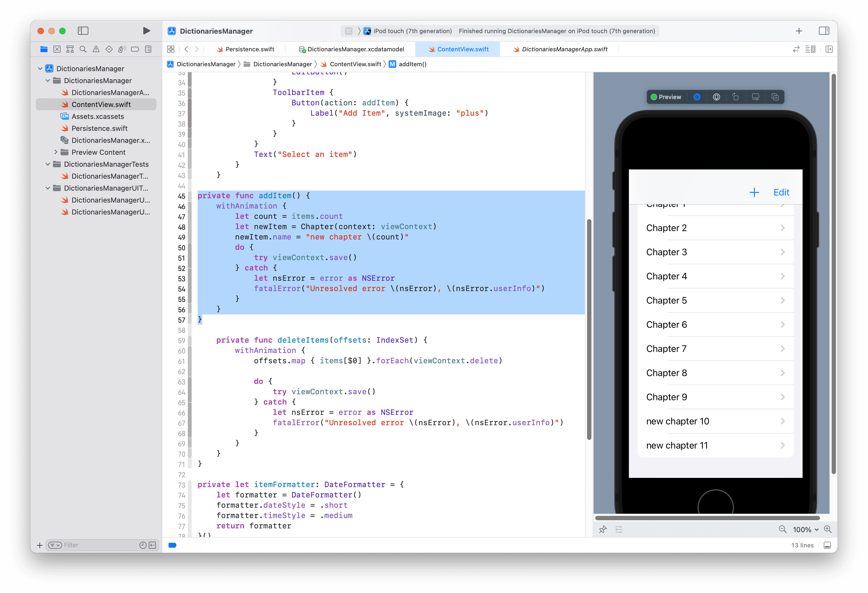Toggle the navigator sidebar visibility
This screenshot has width=868, height=593.
click(83, 31)
